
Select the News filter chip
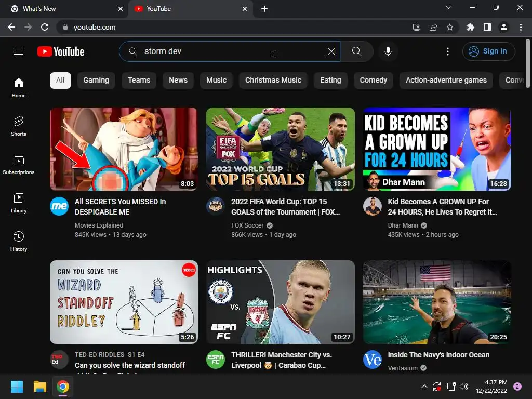click(178, 81)
